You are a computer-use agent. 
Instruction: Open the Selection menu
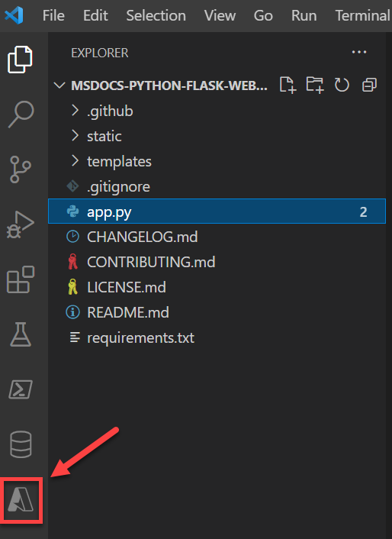tap(156, 15)
